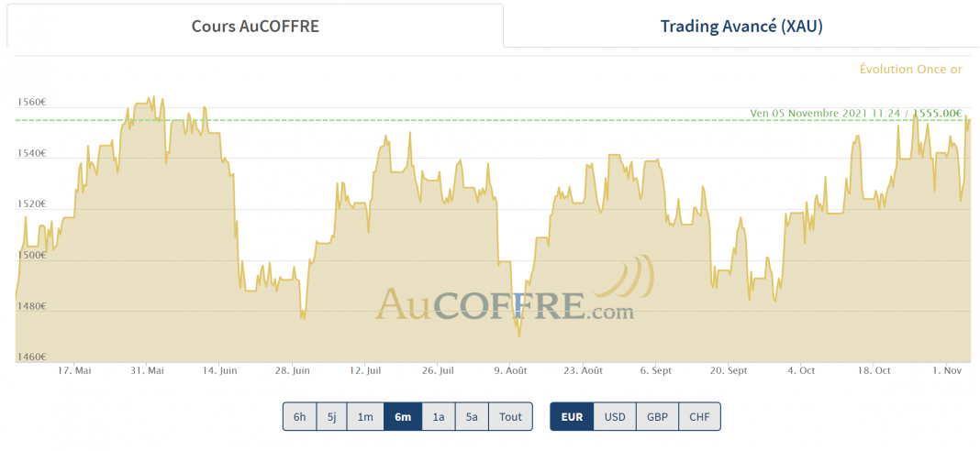Click the 1560€ y-axis value label
The image size is (980, 451).
pos(31,102)
